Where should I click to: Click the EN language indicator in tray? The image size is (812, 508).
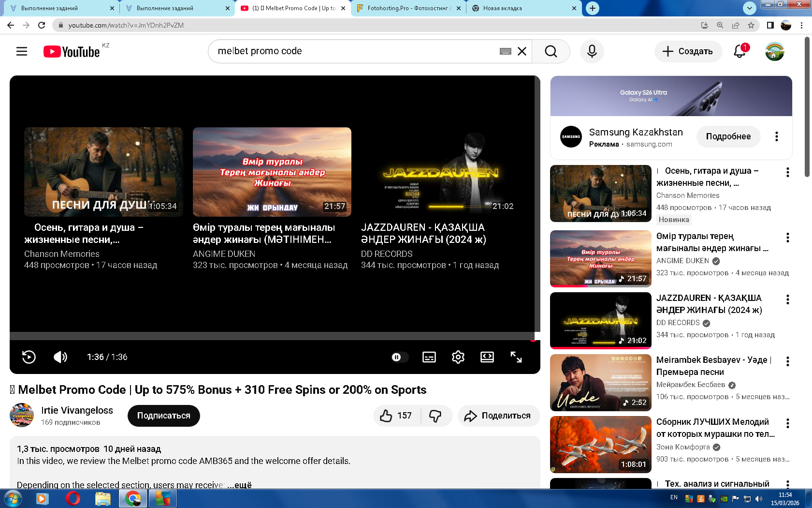674,497
